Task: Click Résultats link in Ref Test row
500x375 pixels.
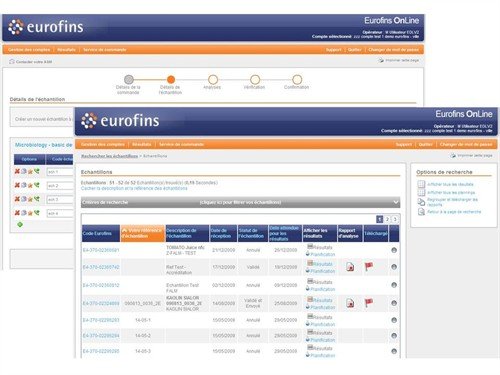Action: 323,264
